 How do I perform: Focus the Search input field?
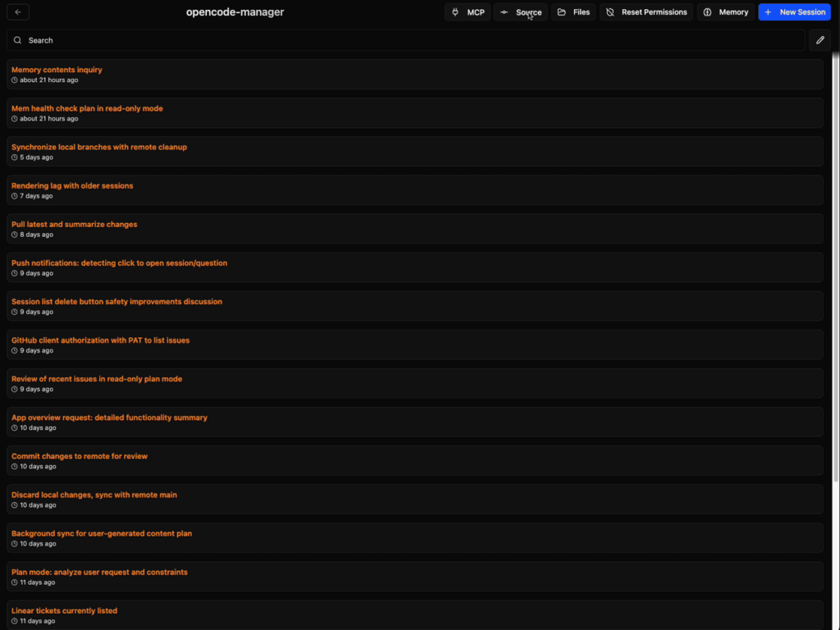tap(406, 40)
